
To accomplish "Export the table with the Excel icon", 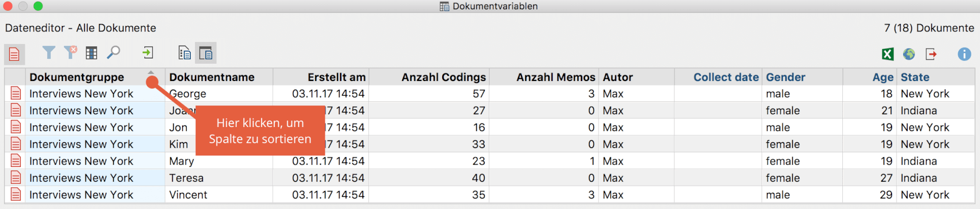I will [x=887, y=54].
